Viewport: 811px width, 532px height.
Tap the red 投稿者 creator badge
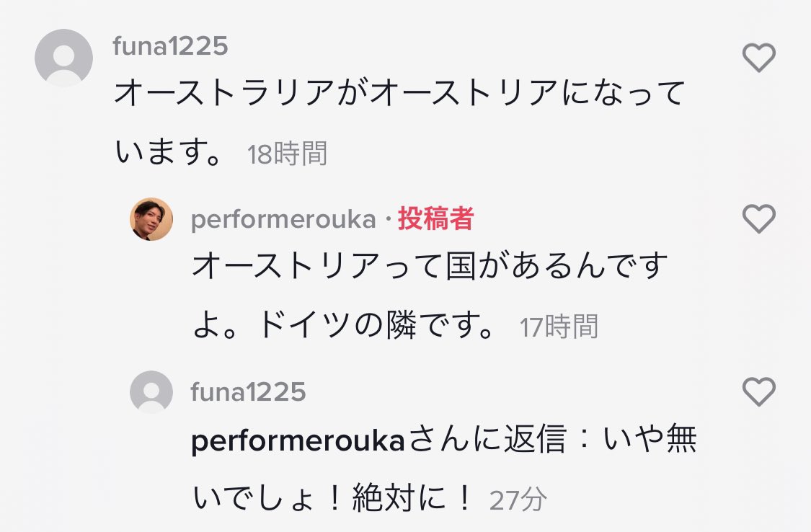[435, 220]
